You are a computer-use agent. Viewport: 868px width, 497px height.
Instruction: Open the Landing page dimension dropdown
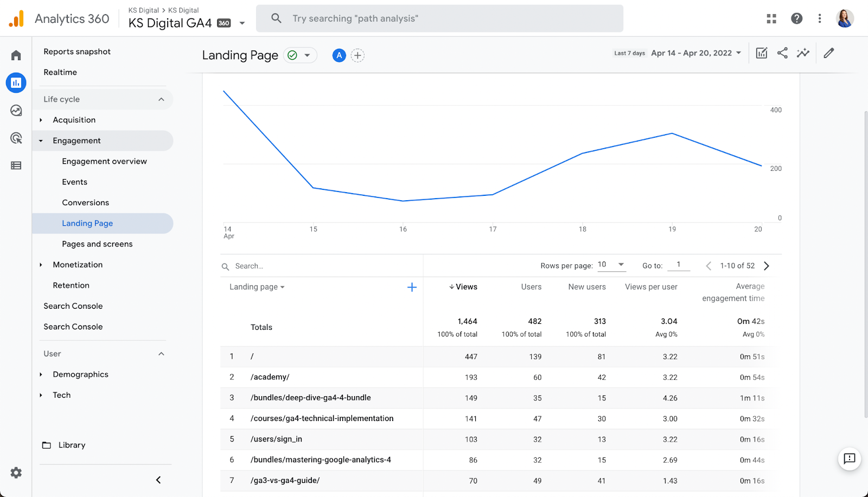coord(257,287)
